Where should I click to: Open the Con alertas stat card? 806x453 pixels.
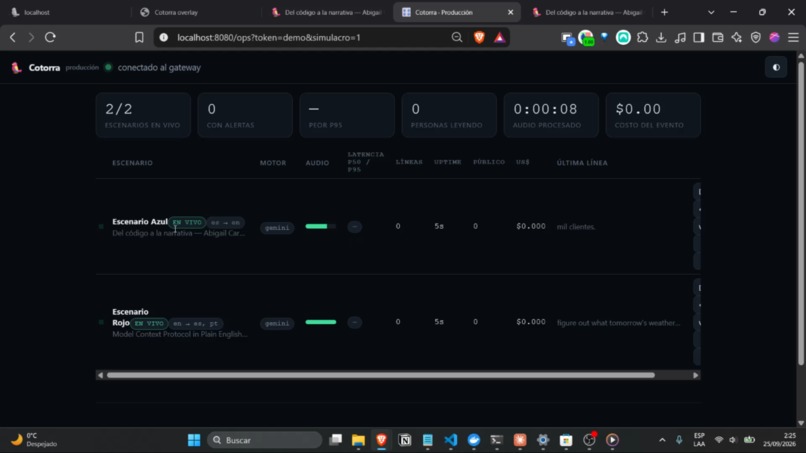245,115
